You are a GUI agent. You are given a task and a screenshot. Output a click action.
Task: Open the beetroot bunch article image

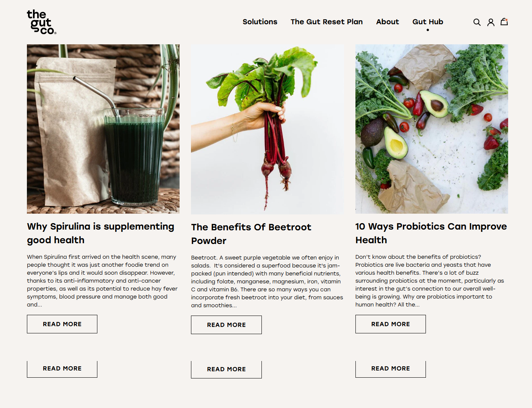pyautogui.click(x=268, y=129)
